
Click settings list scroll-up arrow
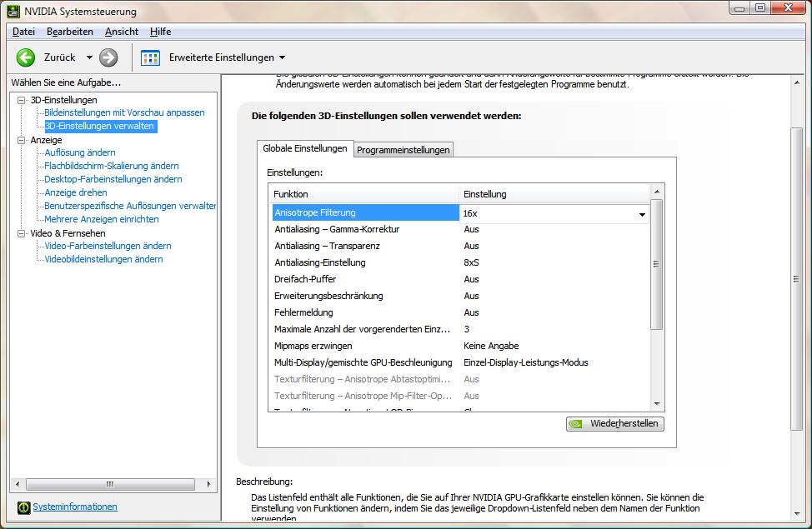657,192
